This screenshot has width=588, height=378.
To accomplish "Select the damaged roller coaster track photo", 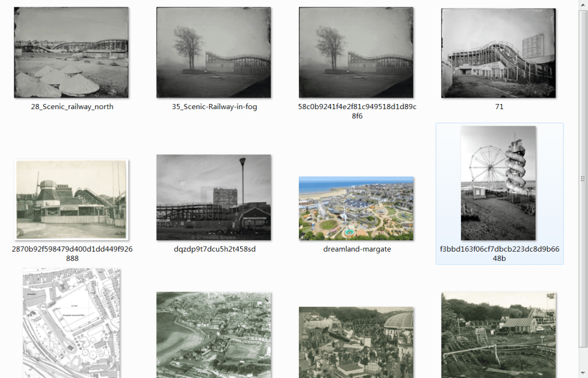I will pyautogui.click(x=498, y=334).
